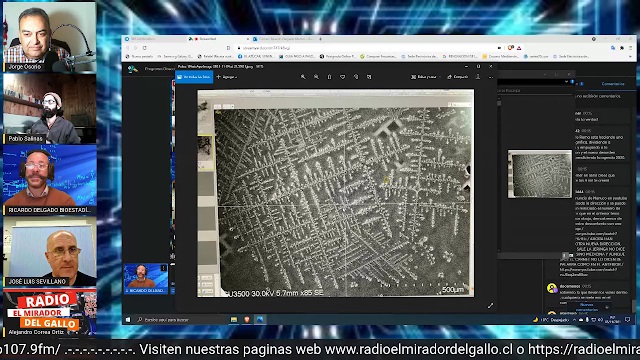
Task: Enter fullscreen with the diagonal arrows icon
Action: 490,305
